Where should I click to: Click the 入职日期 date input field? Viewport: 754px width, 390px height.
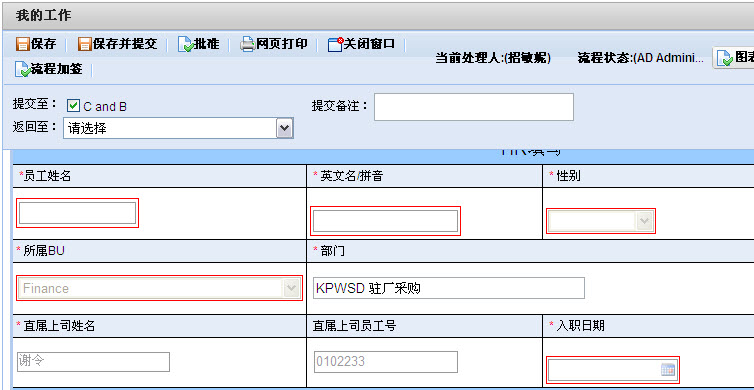tap(613, 370)
